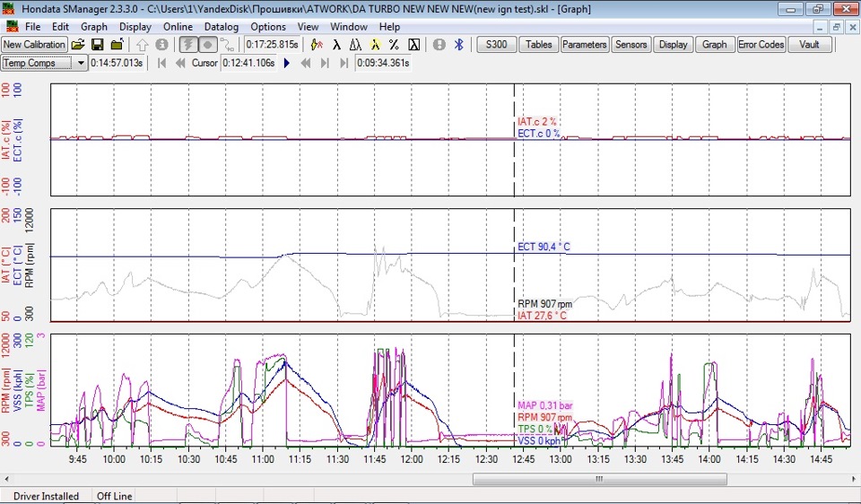Click the 11:00 time axis label
The height and width of the screenshot is (504, 861).
pyautogui.click(x=263, y=459)
